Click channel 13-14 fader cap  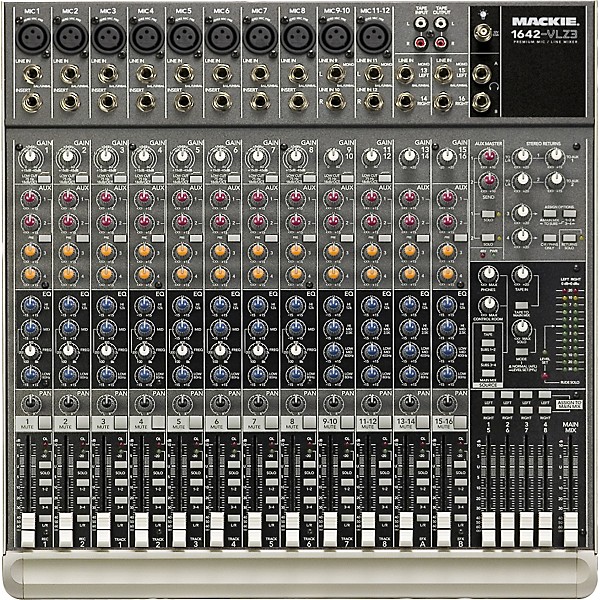coord(406,529)
